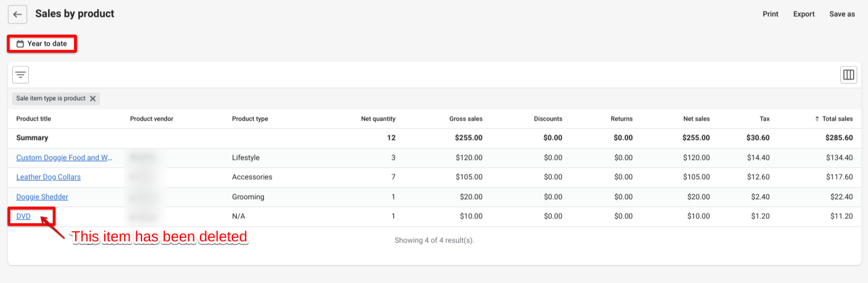The width and height of the screenshot is (868, 283).
Task: Click the Net sales column header
Action: (696, 119)
